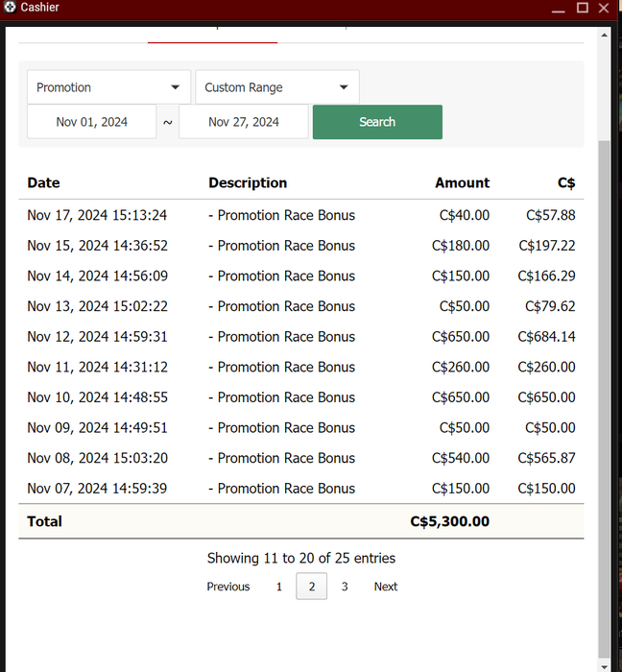The width and height of the screenshot is (622, 672).
Task: Maximize the Cashier window
Action: (x=582, y=8)
